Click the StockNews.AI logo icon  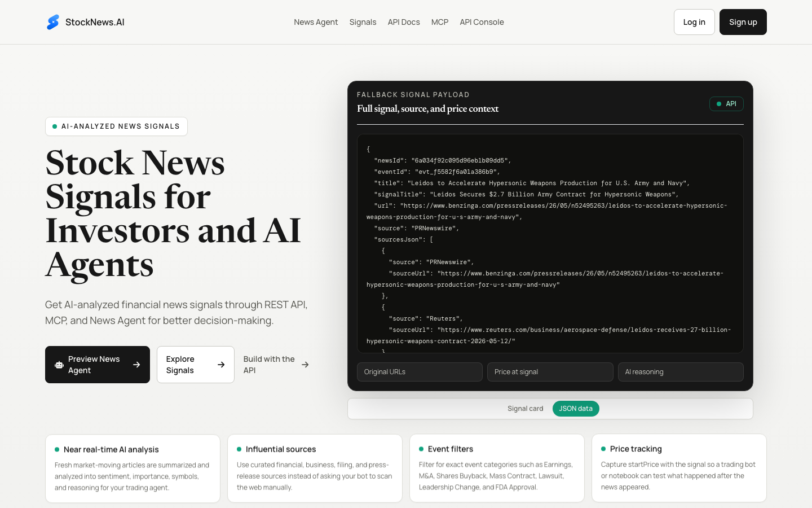[53, 22]
